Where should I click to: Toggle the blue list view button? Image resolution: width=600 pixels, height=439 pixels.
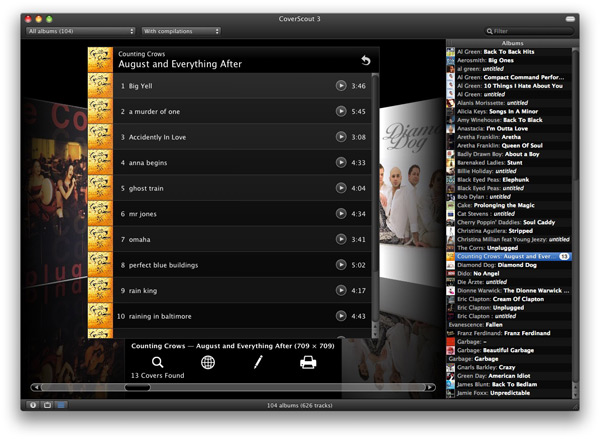(61, 405)
